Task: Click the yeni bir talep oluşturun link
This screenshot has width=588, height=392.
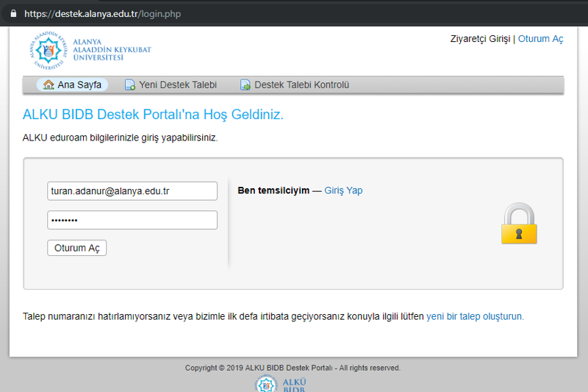Action: (x=475, y=316)
